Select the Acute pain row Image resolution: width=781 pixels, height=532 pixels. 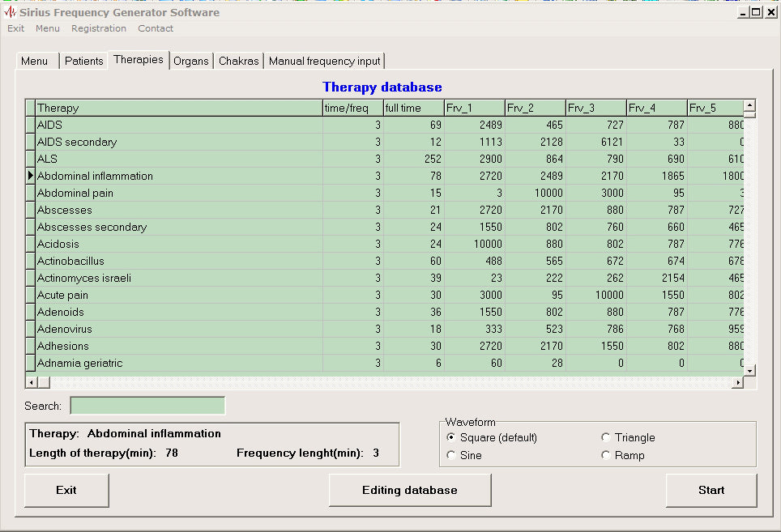(x=385, y=295)
